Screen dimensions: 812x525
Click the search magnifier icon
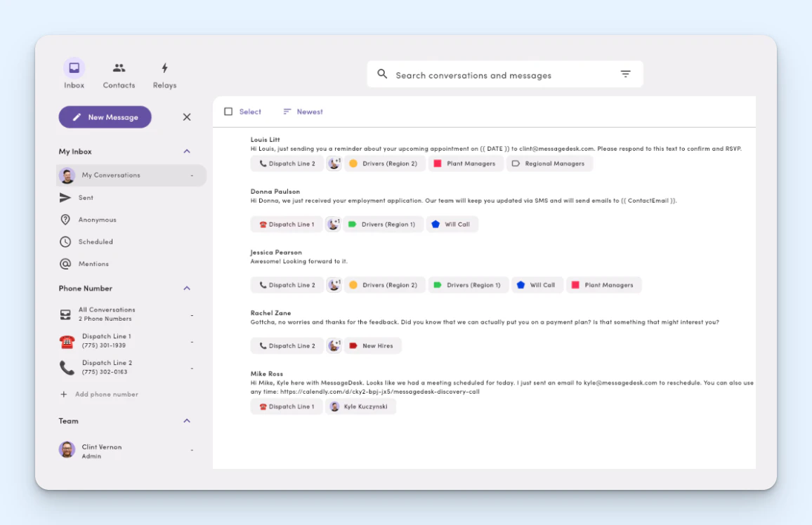click(382, 74)
